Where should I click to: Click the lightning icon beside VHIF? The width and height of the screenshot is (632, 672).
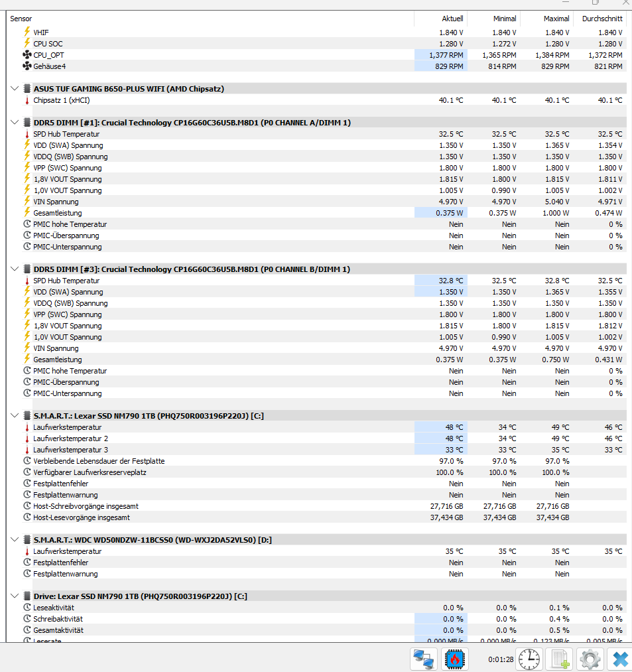[27, 32]
